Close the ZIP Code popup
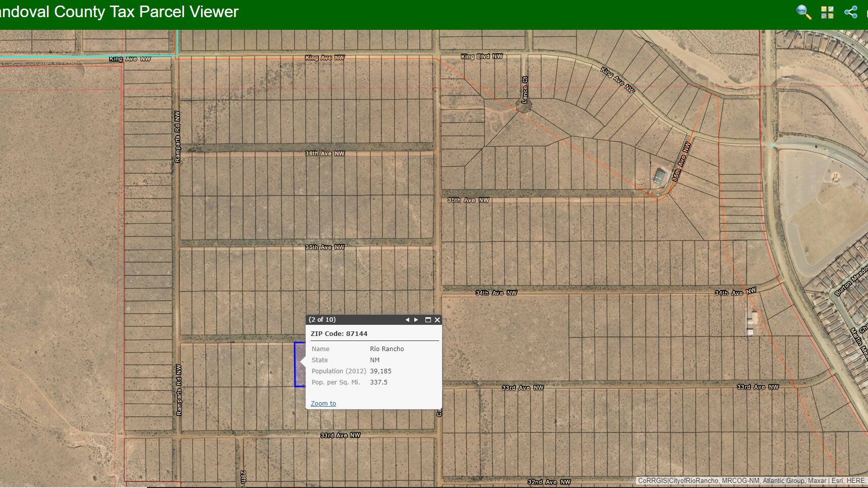 pyautogui.click(x=438, y=320)
